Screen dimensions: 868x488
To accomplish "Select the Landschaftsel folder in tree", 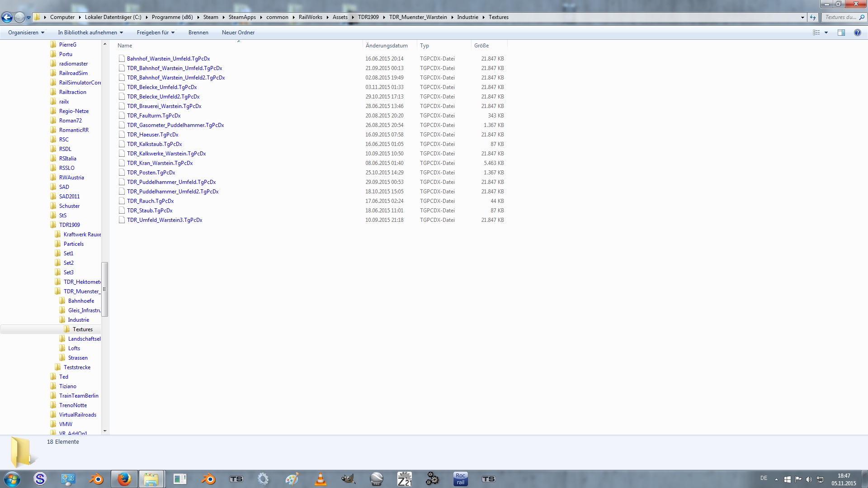I will point(84,339).
